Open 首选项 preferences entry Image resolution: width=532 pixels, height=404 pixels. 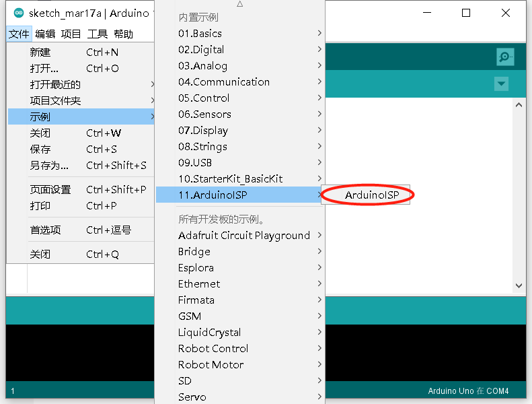(x=81, y=230)
